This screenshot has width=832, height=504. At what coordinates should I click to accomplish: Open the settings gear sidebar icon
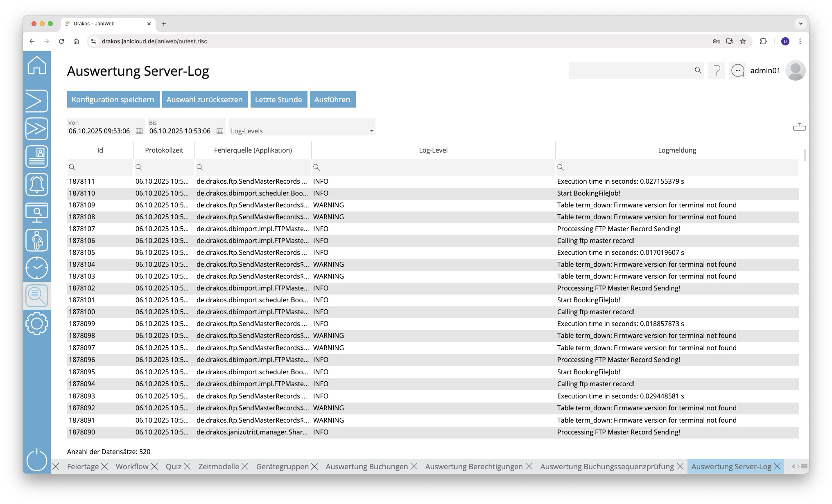[x=37, y=324]
